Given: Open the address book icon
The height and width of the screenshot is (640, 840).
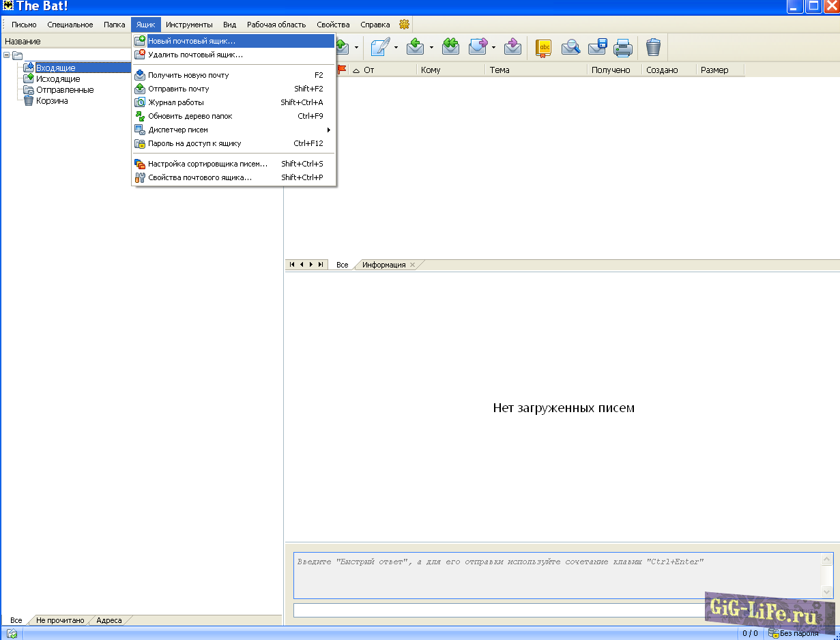Looking at the screenshot, I should click(543, 47).
